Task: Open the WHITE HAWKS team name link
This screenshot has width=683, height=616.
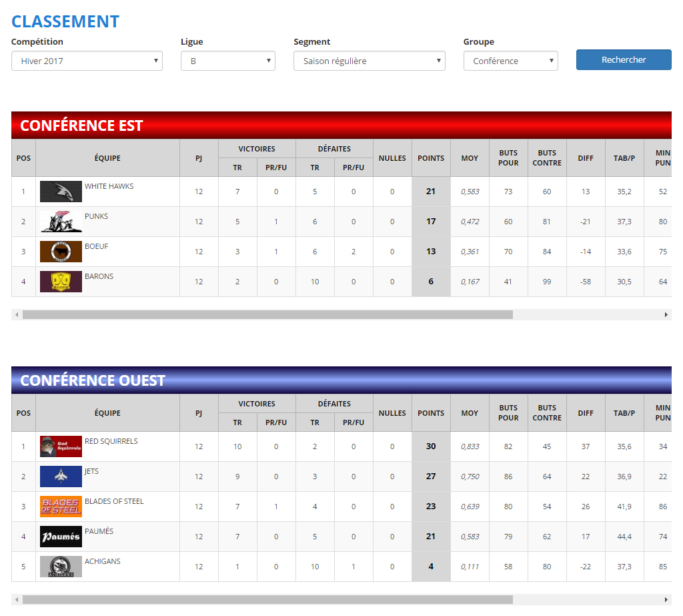Action: [109, 186]
